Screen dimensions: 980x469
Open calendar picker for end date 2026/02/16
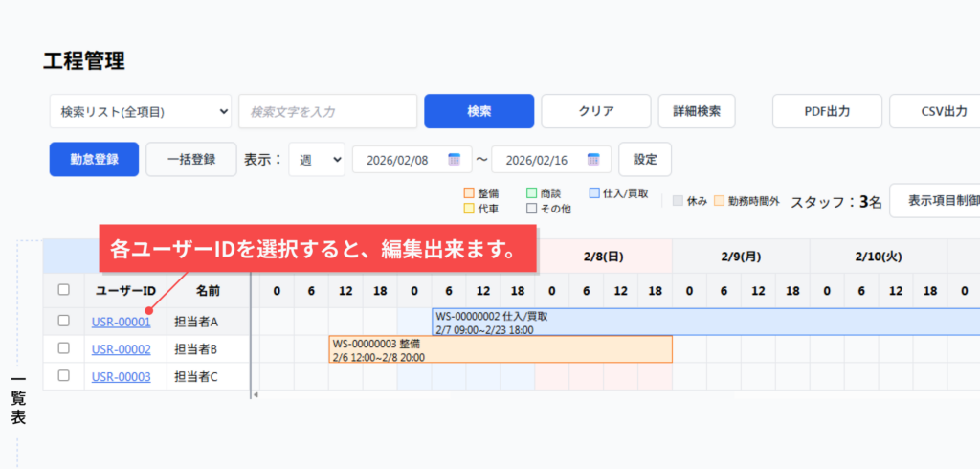tap(593, 160)
